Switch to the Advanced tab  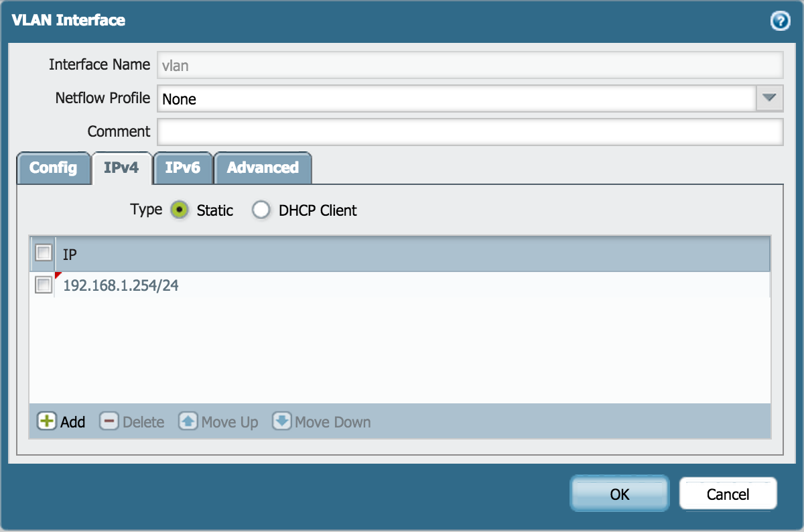tap(263, 168)
